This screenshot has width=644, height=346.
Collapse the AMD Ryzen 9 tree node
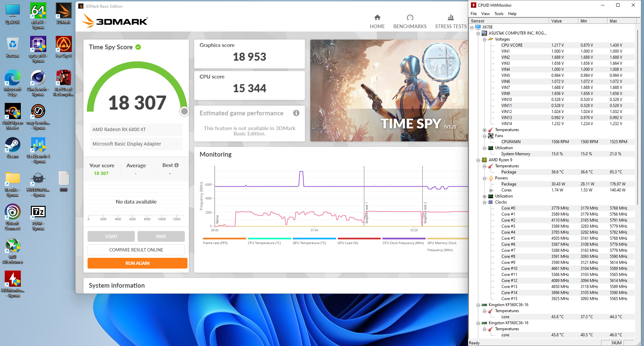478,160
